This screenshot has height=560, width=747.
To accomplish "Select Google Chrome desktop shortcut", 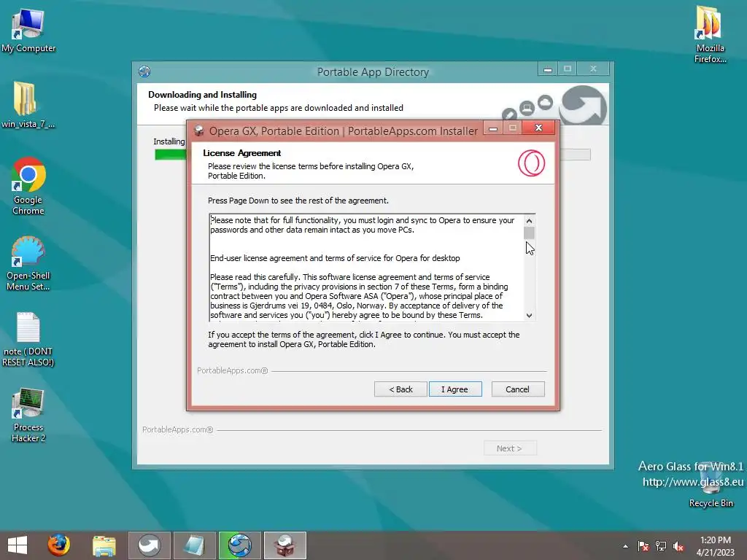I will point(28,186).
